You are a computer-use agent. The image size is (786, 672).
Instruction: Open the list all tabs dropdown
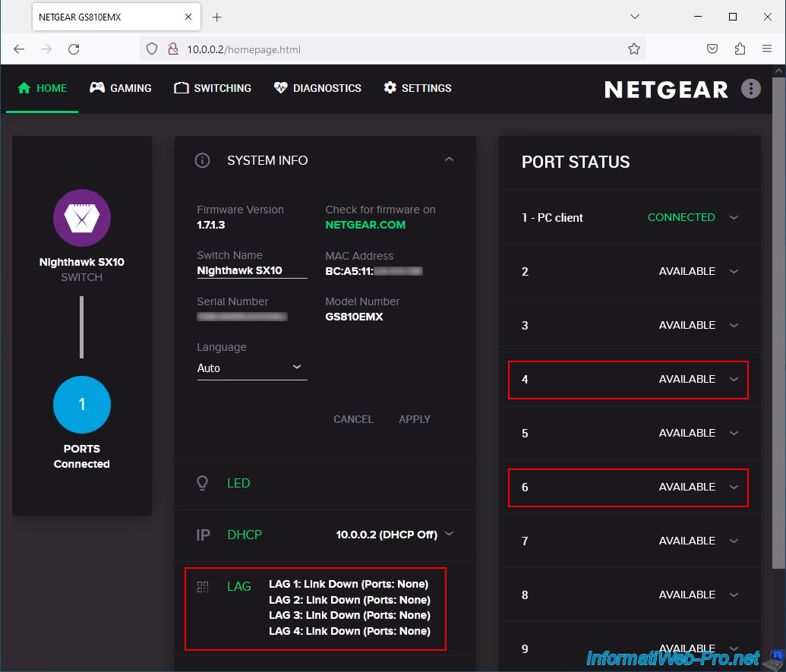click(x=635, y=17)
